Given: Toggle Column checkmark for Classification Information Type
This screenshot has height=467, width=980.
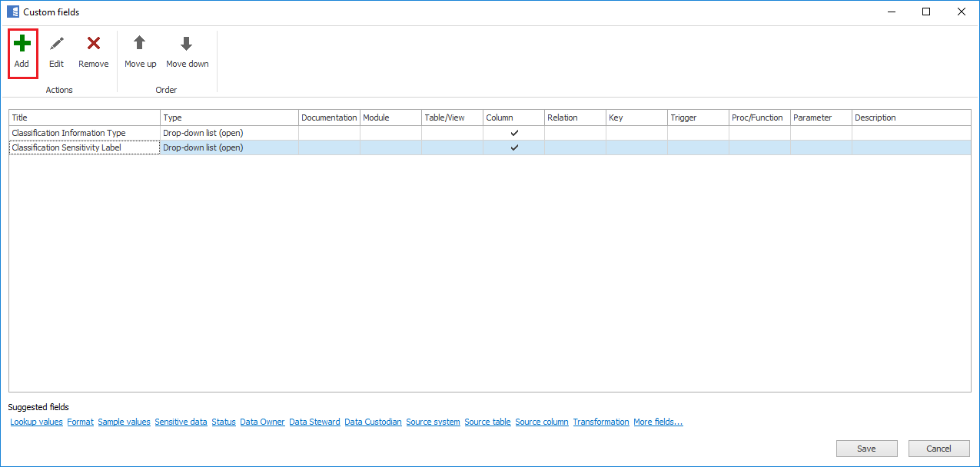Looking at the screenshot, I should (x=514, y=133).
